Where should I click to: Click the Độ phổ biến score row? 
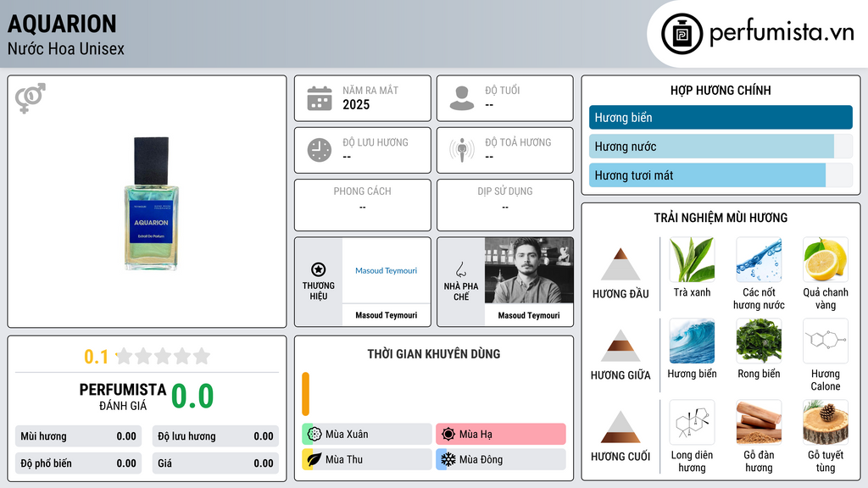click(78, 463)
